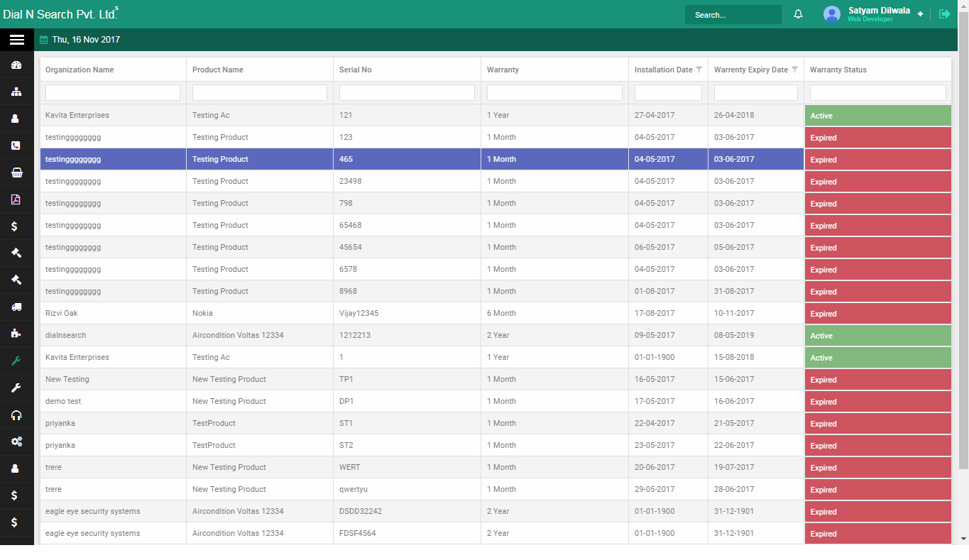Sort by Warranty column header
The image size is (969, 560).
[503, 70]
